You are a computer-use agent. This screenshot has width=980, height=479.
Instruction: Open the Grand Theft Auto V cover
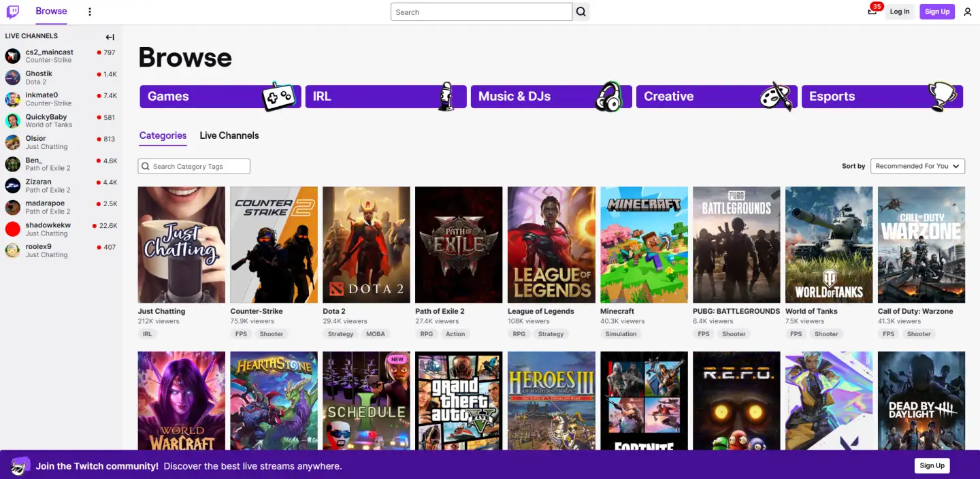[x=459, y=401]
